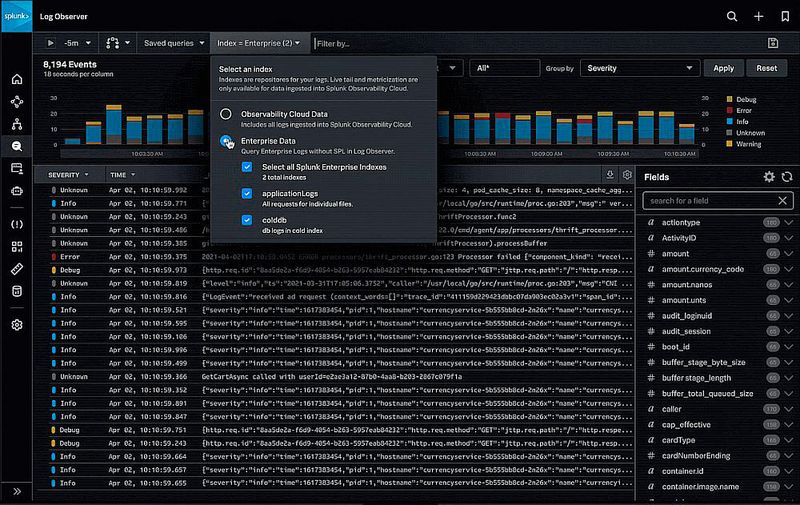Uncheck the colddb index checkbox
Screen dimensions: 800x505
247,220
